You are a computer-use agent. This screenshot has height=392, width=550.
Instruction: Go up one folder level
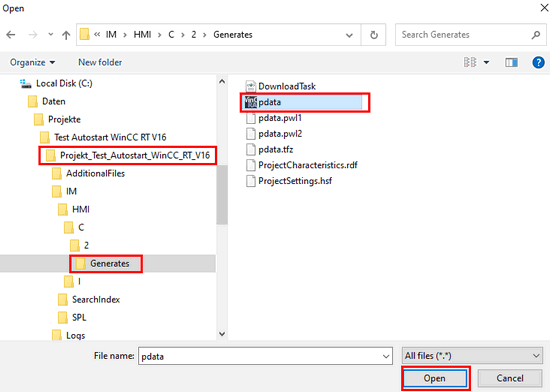(66, 35)
